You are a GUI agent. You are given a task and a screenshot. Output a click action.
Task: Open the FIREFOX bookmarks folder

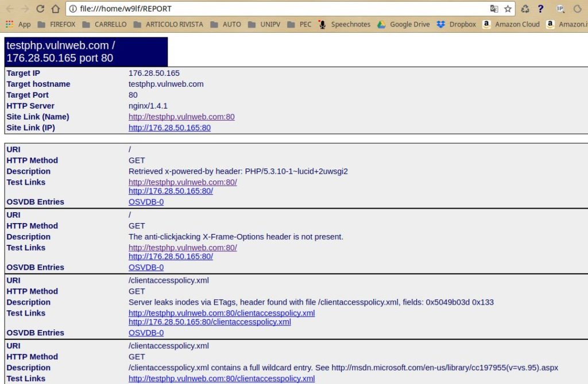pos(57,24)
